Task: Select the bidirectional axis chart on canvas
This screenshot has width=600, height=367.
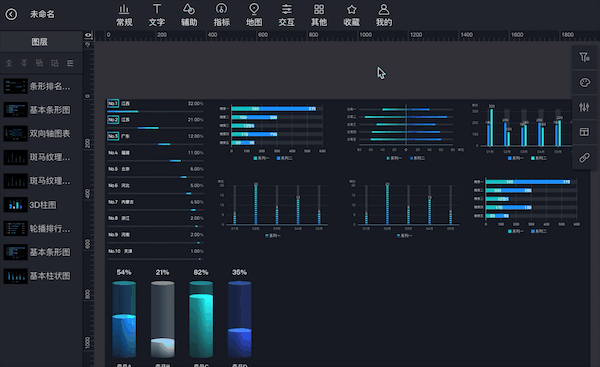Action: pyautogui.click(x=405, y=132)
